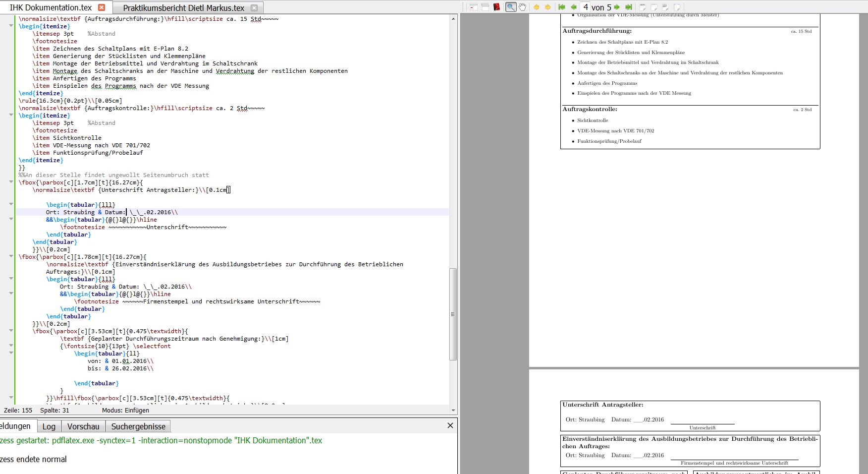Collapse the fold near the tabular environment
The height and width of the screenshot is (474, 868).
coord(11,204)
